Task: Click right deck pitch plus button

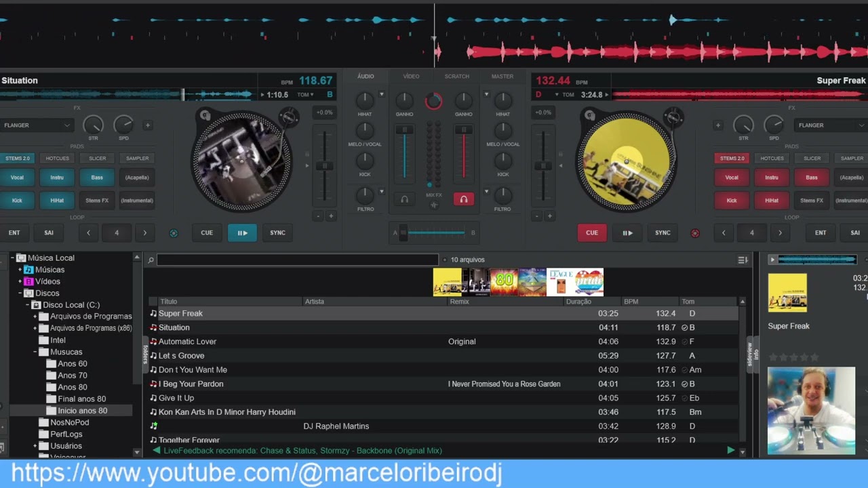Action: 549,216
